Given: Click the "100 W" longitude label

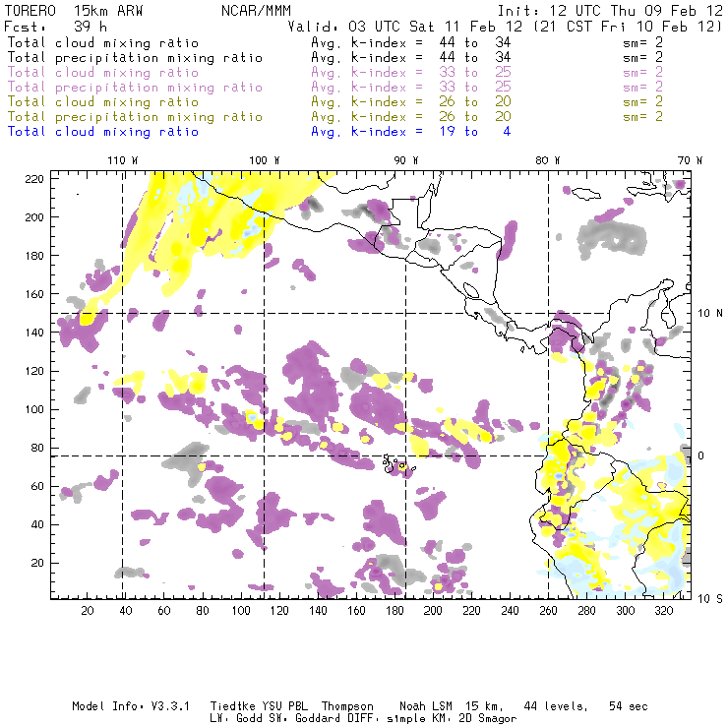Looking at the screenshot, I should pyautogui.click(x=265, y=160).
